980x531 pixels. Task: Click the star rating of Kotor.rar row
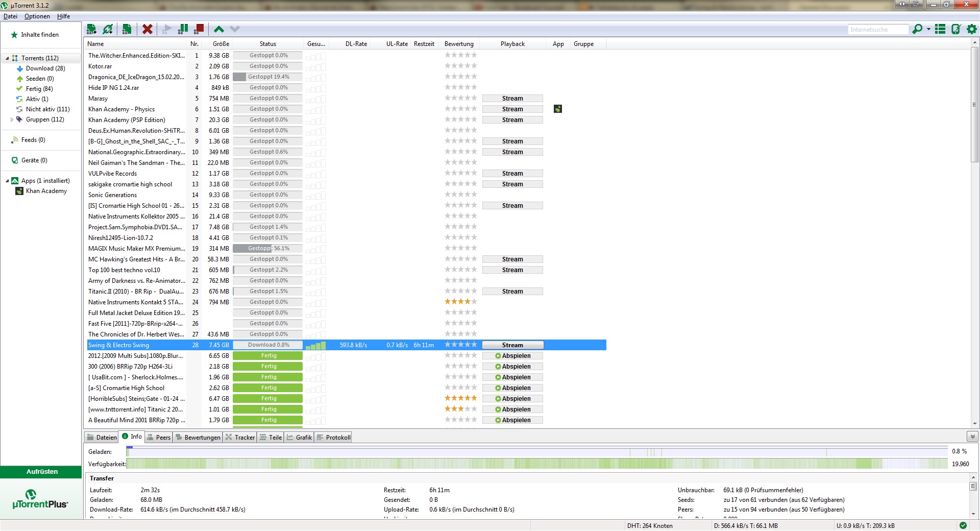[x=461, y=66]
